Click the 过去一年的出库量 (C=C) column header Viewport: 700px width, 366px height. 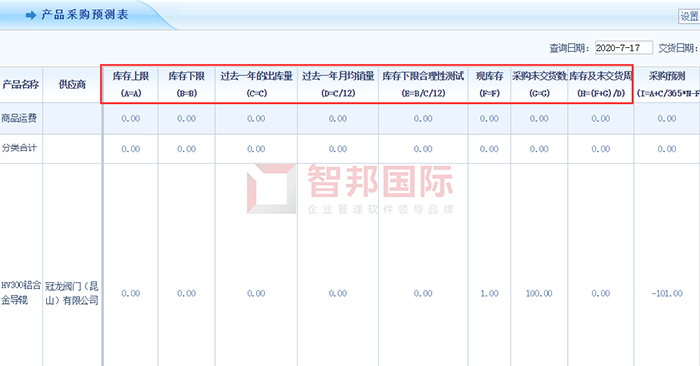click(x=256, y=84)
